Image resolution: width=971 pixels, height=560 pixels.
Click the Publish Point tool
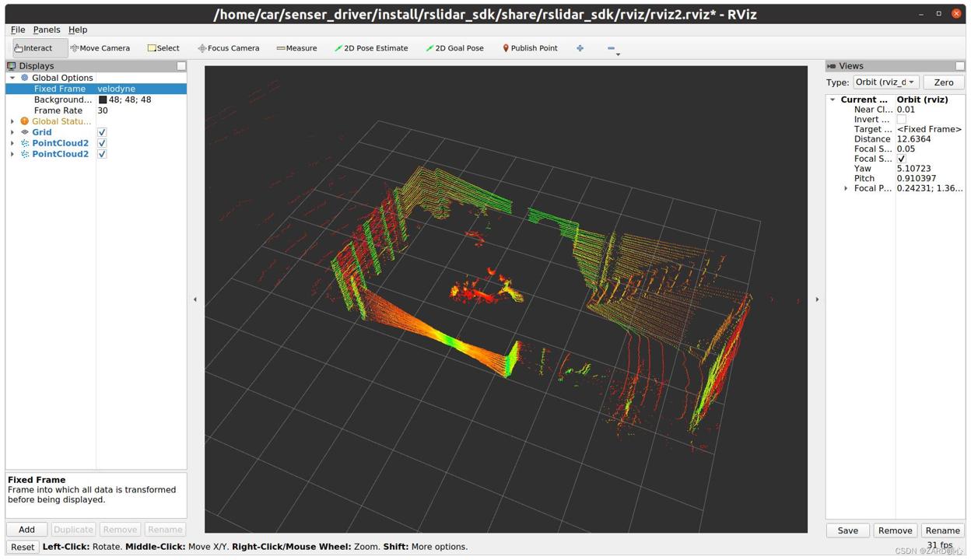[530, 48]
